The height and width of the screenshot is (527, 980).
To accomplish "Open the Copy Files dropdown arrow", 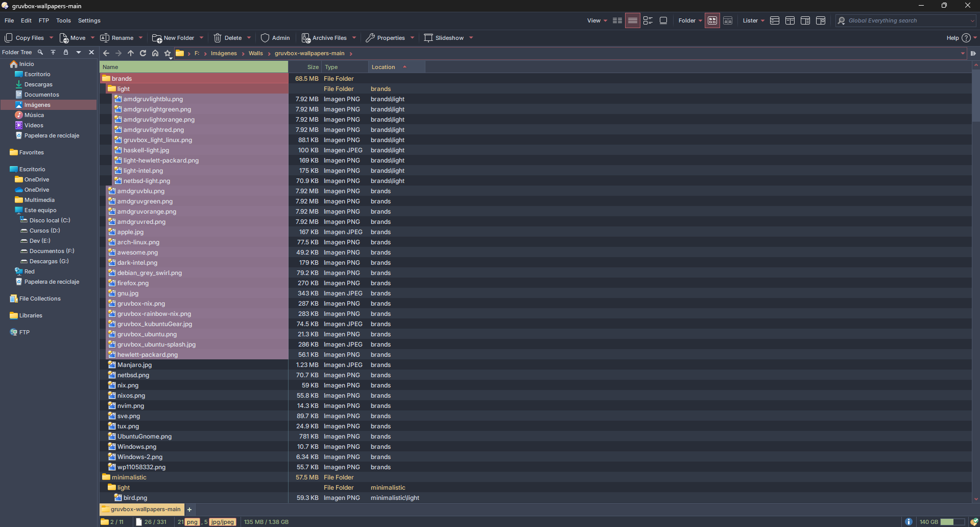I will [51, 38].
